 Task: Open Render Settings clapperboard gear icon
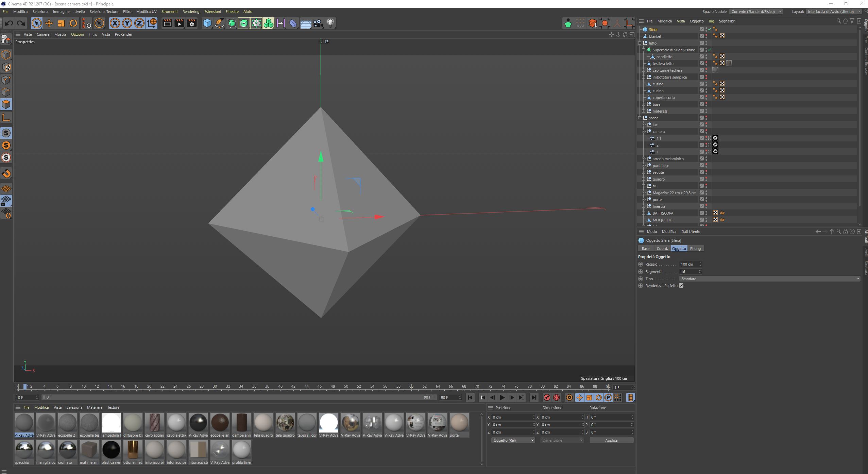click(192, 23)
